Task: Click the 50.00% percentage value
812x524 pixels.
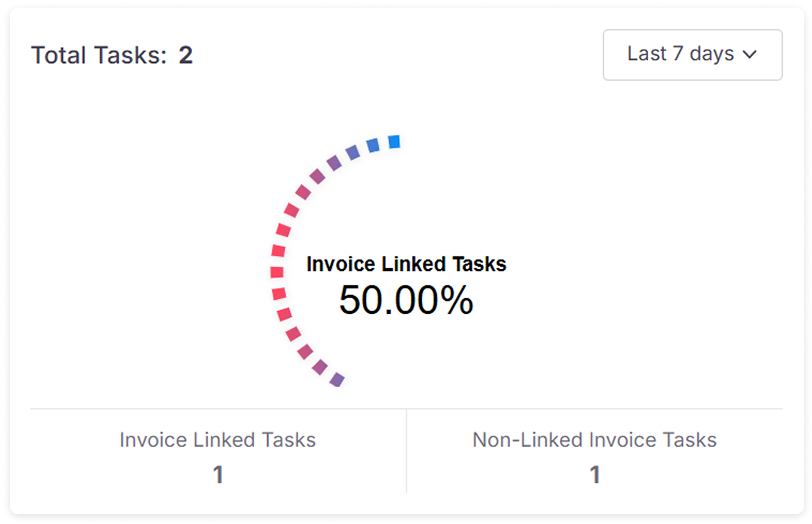Action: pyautogui.click(x=406, y=300)
